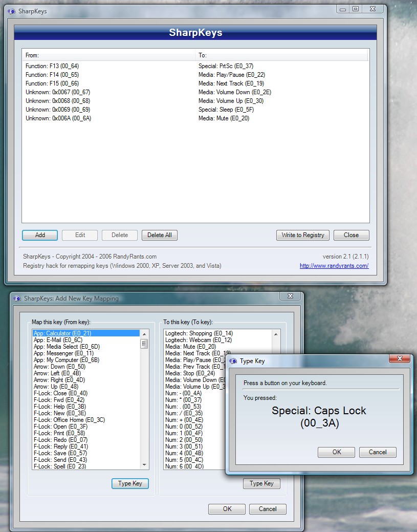Click the Type Key dialog title icon
417x532 pixels.
pos(233,361)
